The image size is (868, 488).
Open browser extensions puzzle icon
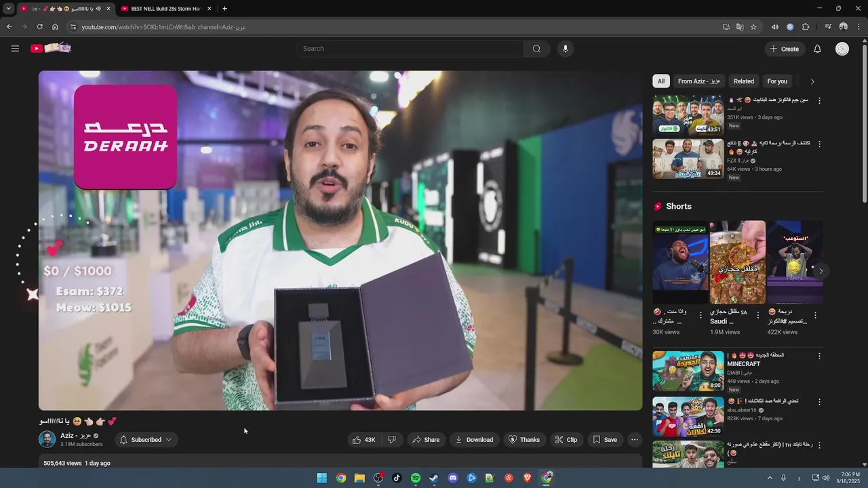(x=806, y=27)
